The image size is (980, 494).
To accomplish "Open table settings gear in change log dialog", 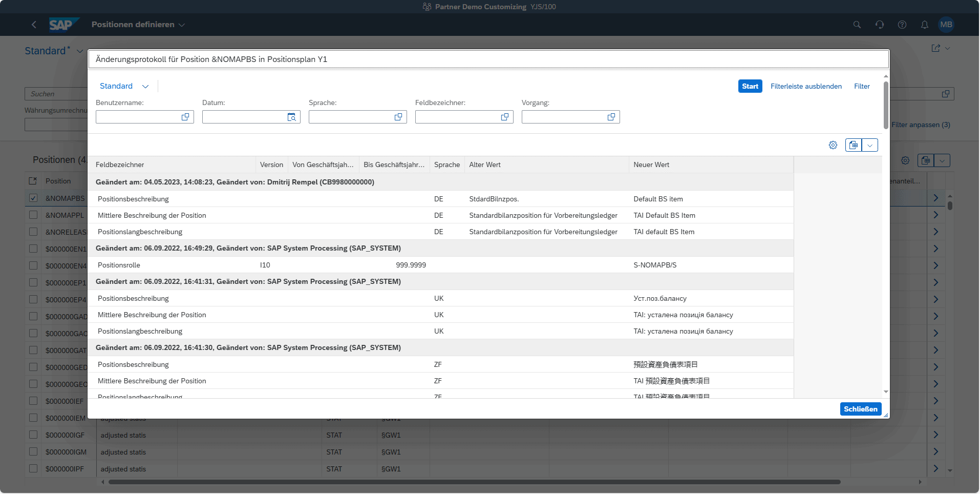I will click(x=833, y=145).
